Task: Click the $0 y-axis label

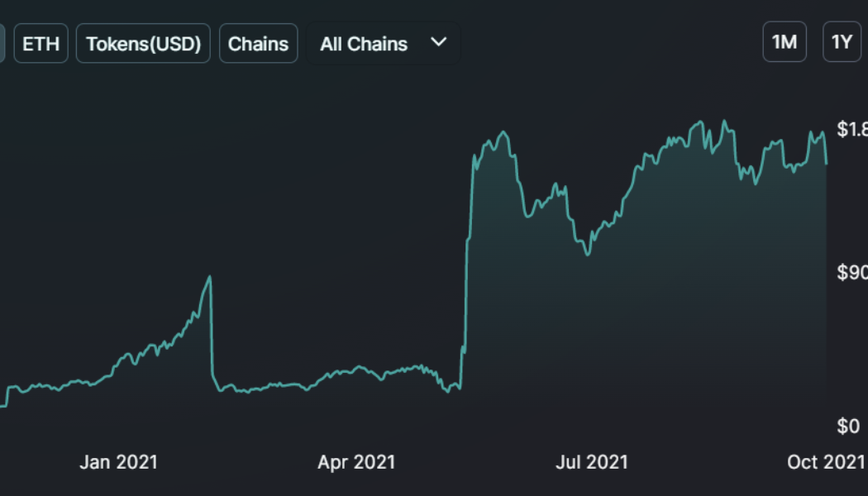Action: [848, 426]
